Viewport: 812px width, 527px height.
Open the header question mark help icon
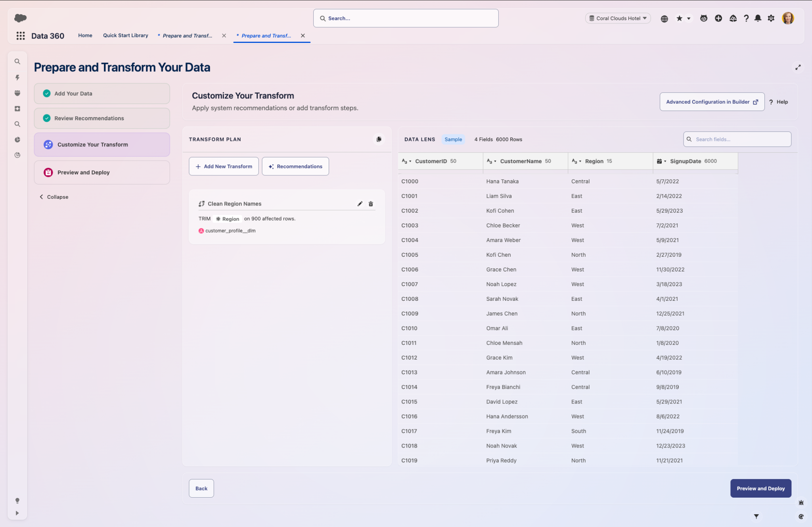pos(746,18)
